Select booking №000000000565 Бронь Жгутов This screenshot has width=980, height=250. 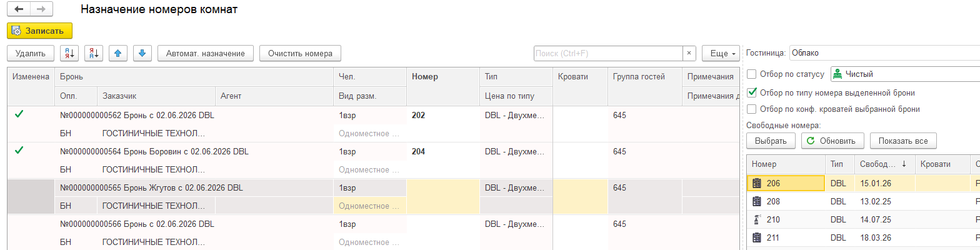(151, 188)
